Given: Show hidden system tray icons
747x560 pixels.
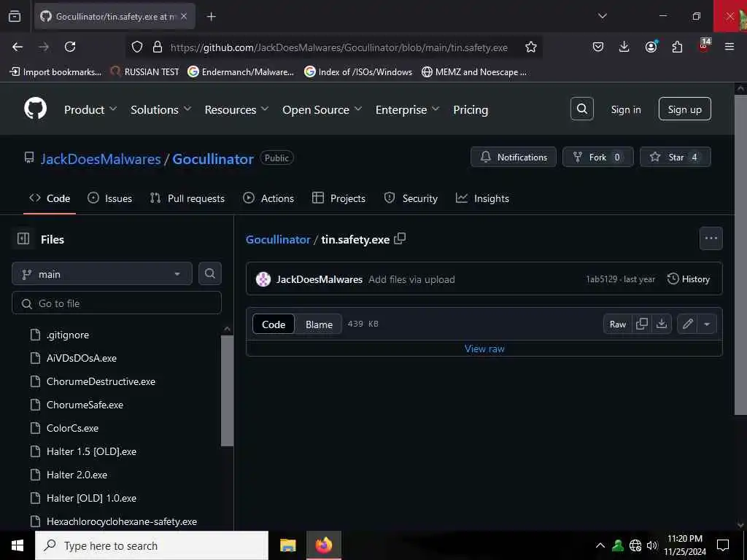Looking at the screenshot, I should [x=600, y=545].
